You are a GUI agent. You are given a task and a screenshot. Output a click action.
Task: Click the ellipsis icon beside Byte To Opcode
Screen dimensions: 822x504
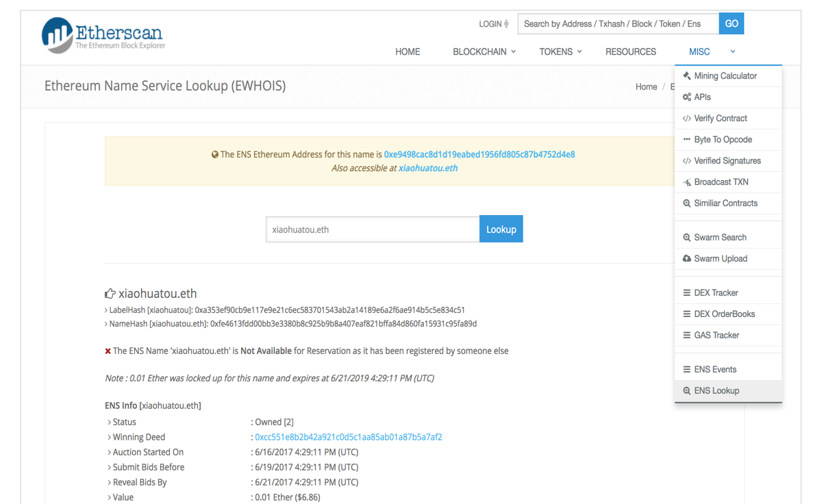pos(687,139)
